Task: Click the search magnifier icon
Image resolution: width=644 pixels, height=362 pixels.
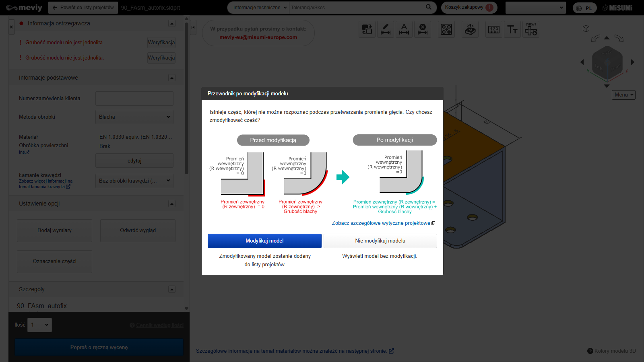Action: [428, 7]
